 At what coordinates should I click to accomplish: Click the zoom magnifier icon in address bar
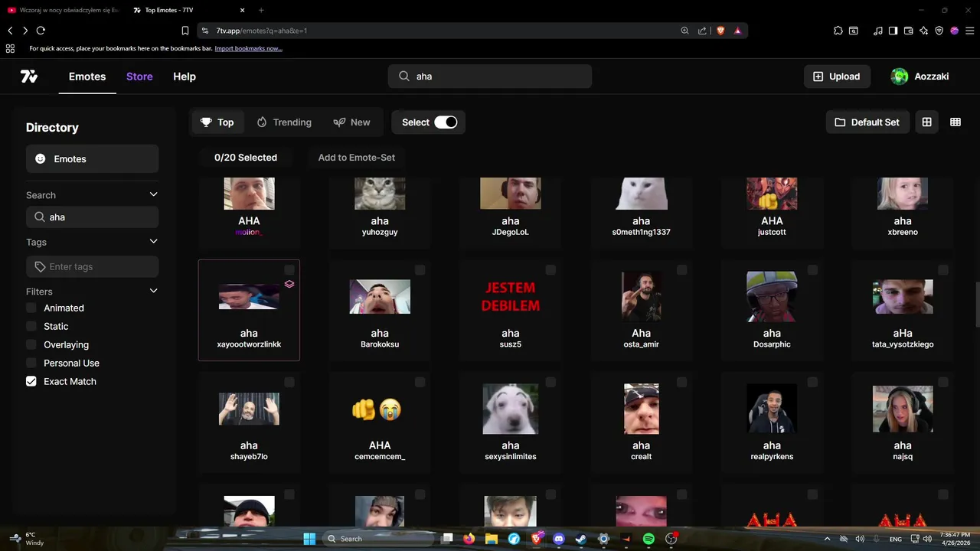click(684, 31)
